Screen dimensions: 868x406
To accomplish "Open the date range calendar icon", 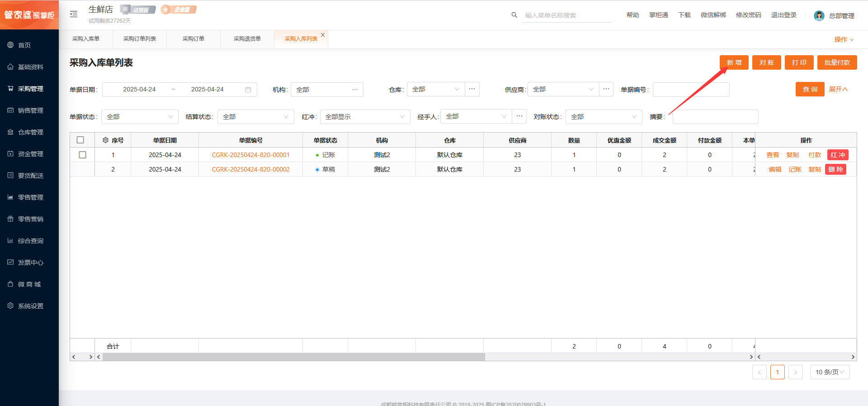I will coord(248,90).
